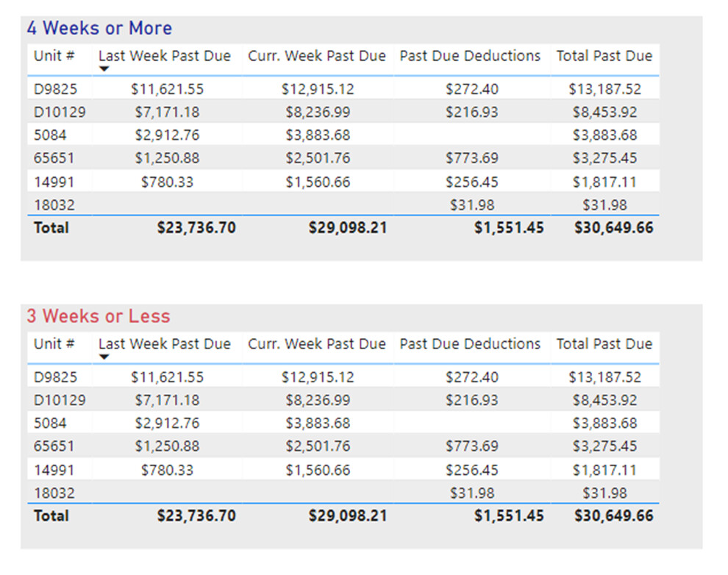
Task: Click $30,649.66 grand total in 4 Weeks or More table
Action: coord(613,228)
